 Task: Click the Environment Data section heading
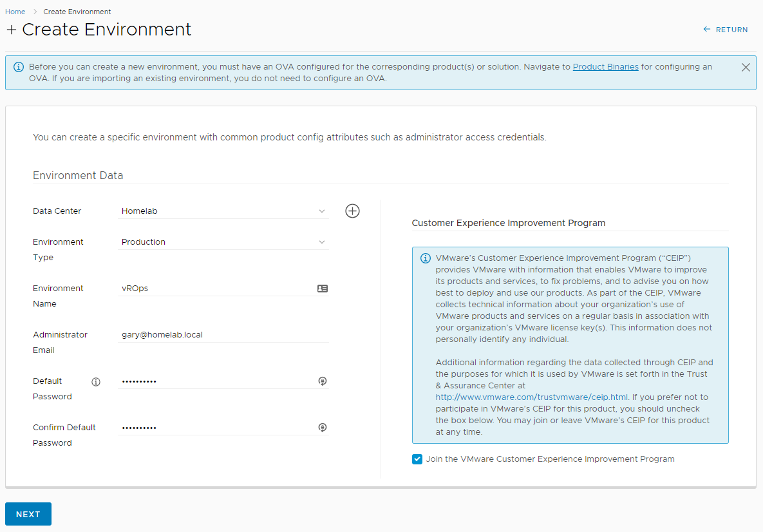coord(78,175)
